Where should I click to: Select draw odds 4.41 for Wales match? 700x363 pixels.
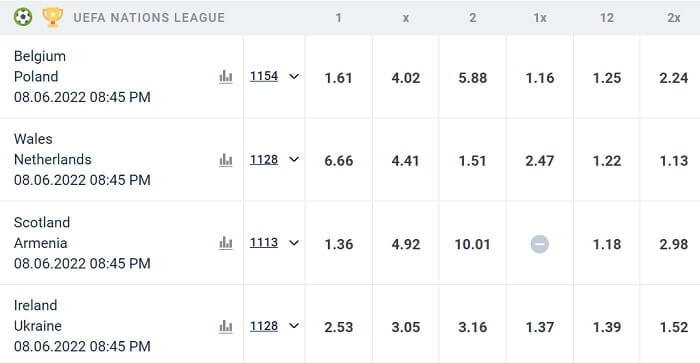(405, 161)
